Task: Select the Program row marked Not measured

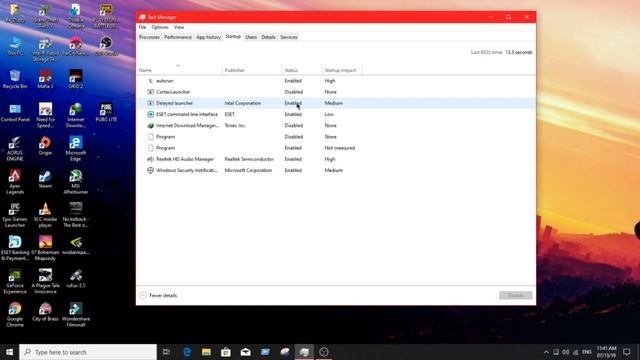Action: 336,148
